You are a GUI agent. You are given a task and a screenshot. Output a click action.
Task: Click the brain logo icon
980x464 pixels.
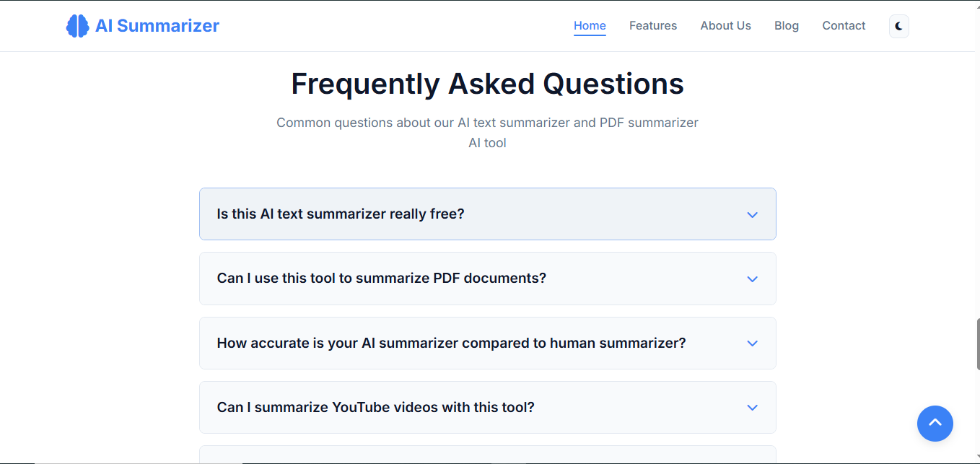pyautogui.click(x=77, y=26)
